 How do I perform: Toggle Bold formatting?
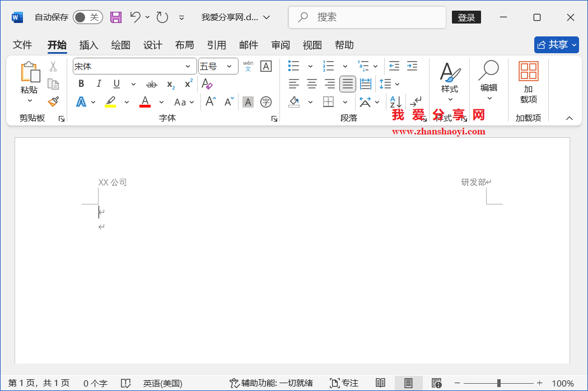coord(81,83)
